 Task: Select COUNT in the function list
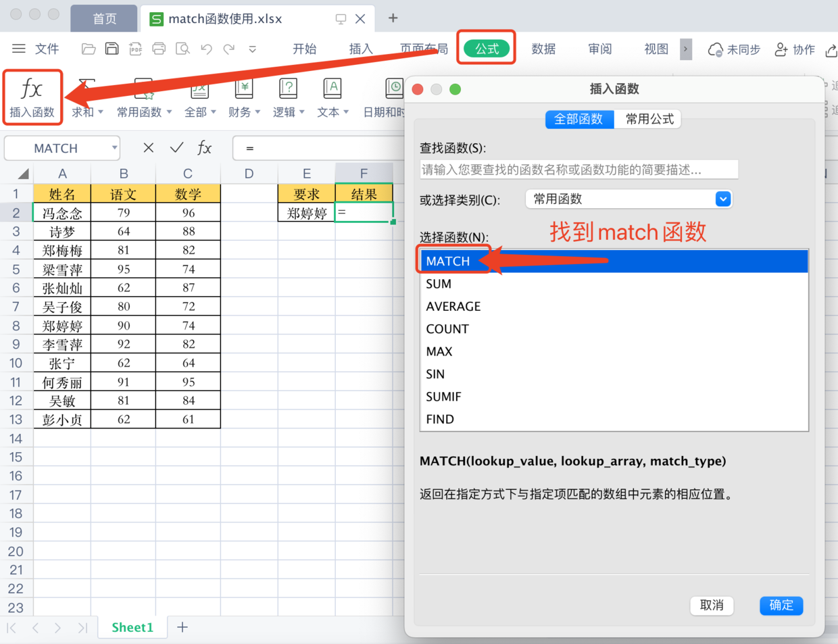[614, 328]
